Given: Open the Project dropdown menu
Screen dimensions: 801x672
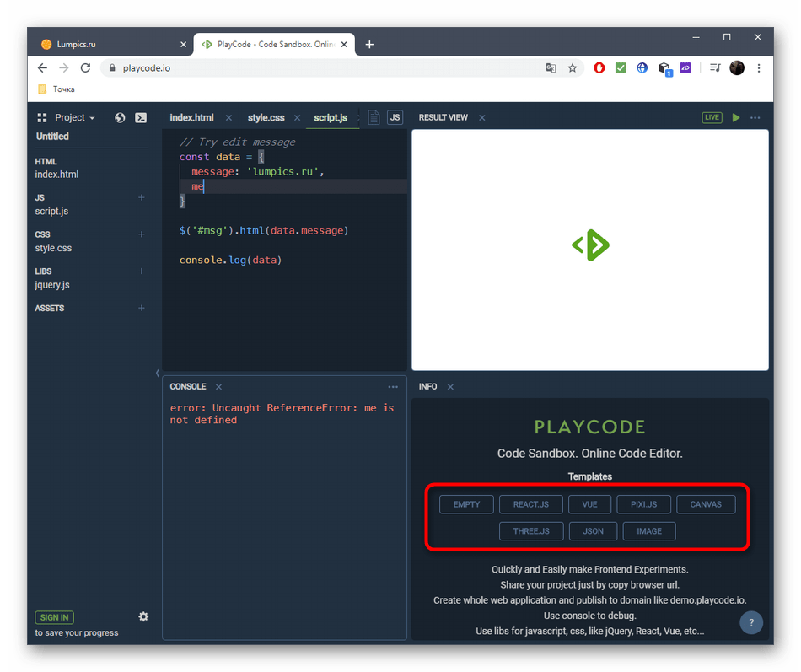Looking at the screenshot, I should (74, 118).
